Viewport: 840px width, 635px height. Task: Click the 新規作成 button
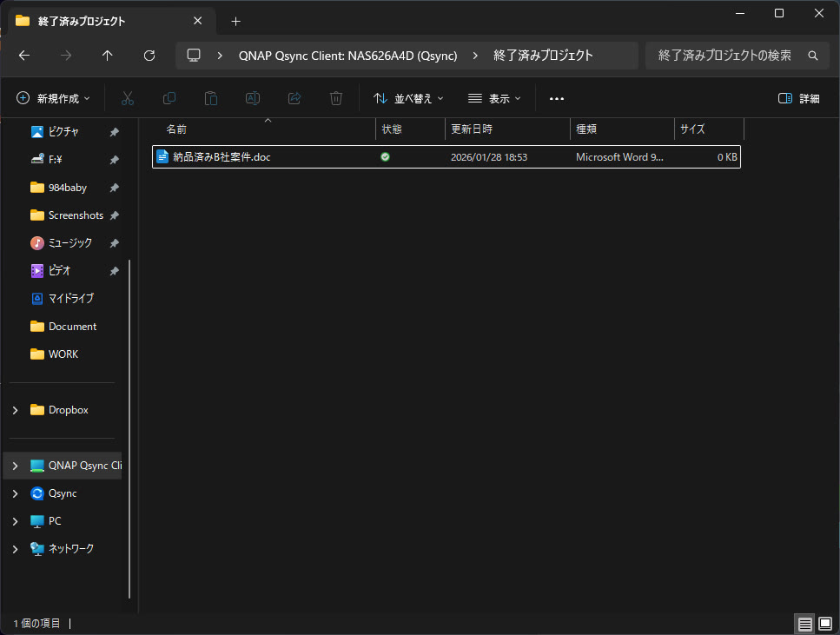click(x=53, y=99)
